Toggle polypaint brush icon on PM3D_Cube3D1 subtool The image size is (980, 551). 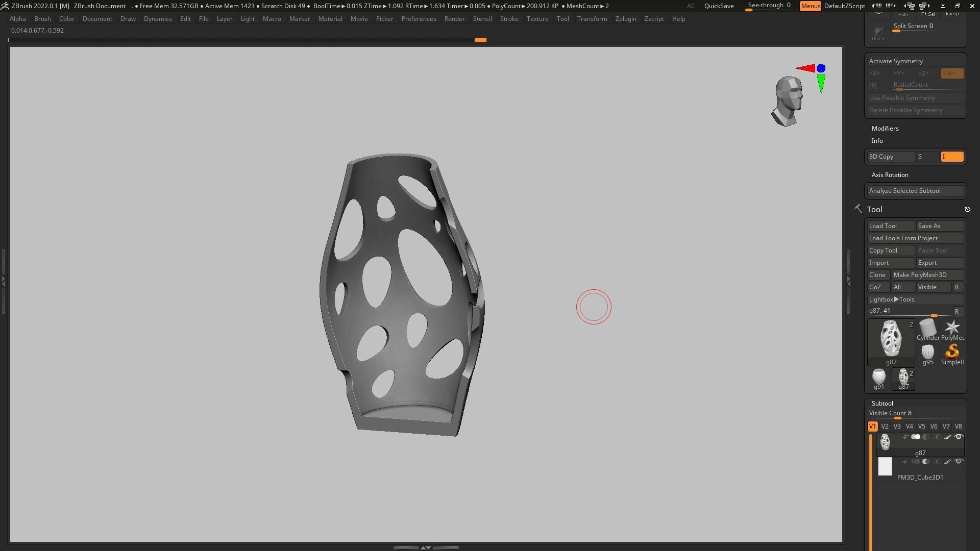pyautogui.click(x=947, y=461)
